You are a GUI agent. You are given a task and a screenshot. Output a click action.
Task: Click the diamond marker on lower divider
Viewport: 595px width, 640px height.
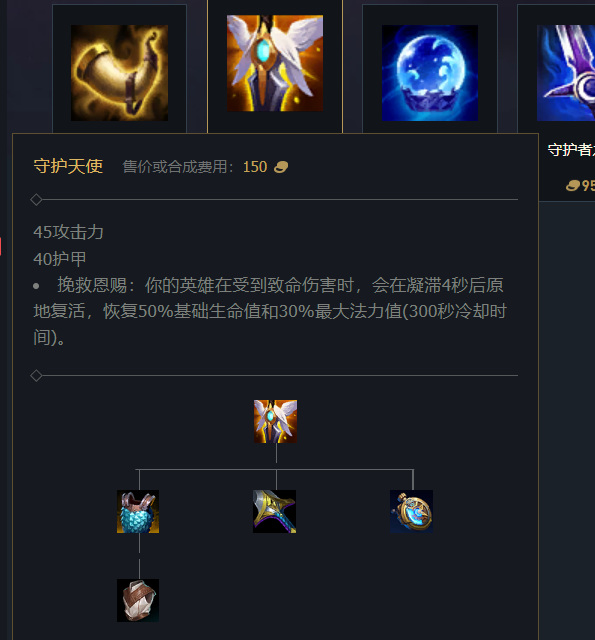tap(36, 376)
